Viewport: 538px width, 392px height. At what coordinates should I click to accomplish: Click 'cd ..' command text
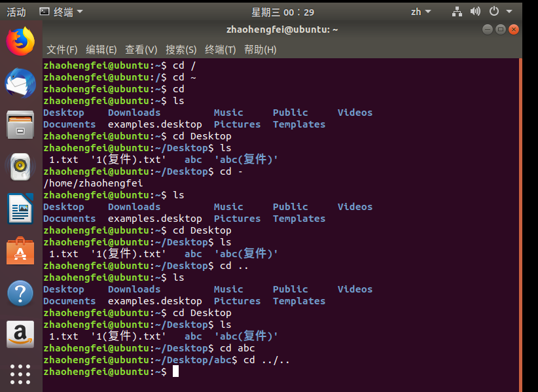[234, 266]
